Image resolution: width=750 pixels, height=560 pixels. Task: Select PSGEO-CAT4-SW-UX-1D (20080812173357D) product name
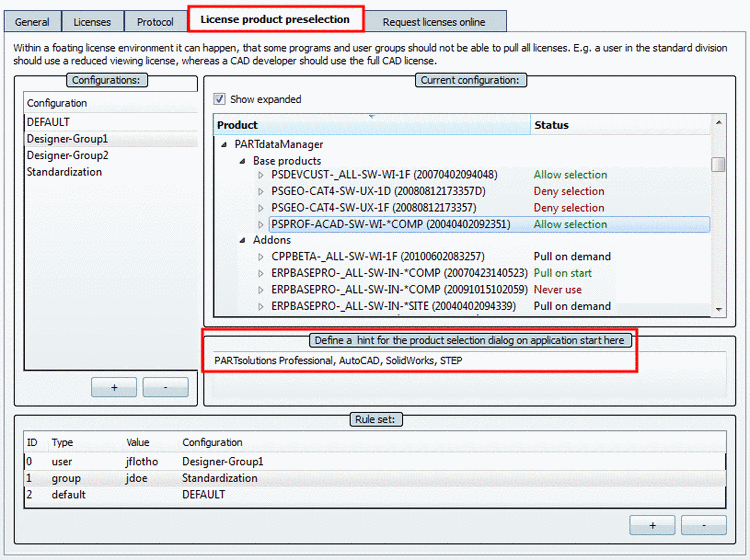click(x=378, y=191)
